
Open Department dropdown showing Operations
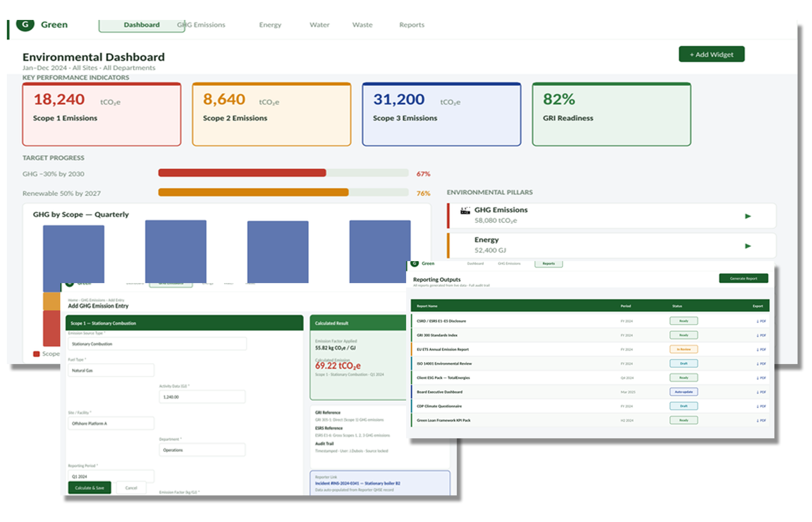click(x=202, y=450)
